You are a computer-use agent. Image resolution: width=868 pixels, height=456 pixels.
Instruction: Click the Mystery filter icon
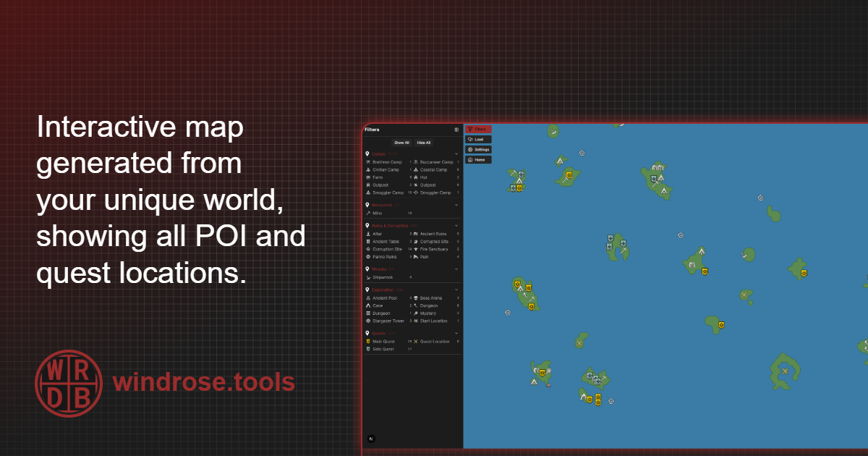416,313
